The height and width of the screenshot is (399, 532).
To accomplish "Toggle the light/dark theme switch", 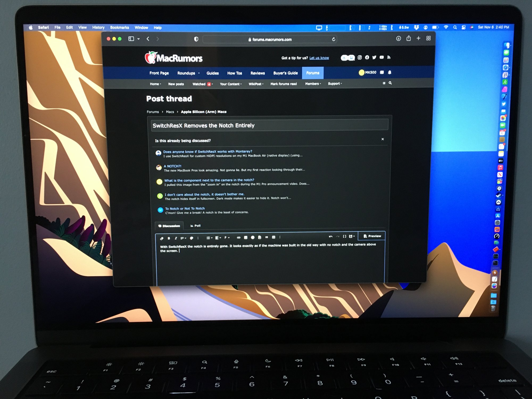I will [348, 58].
